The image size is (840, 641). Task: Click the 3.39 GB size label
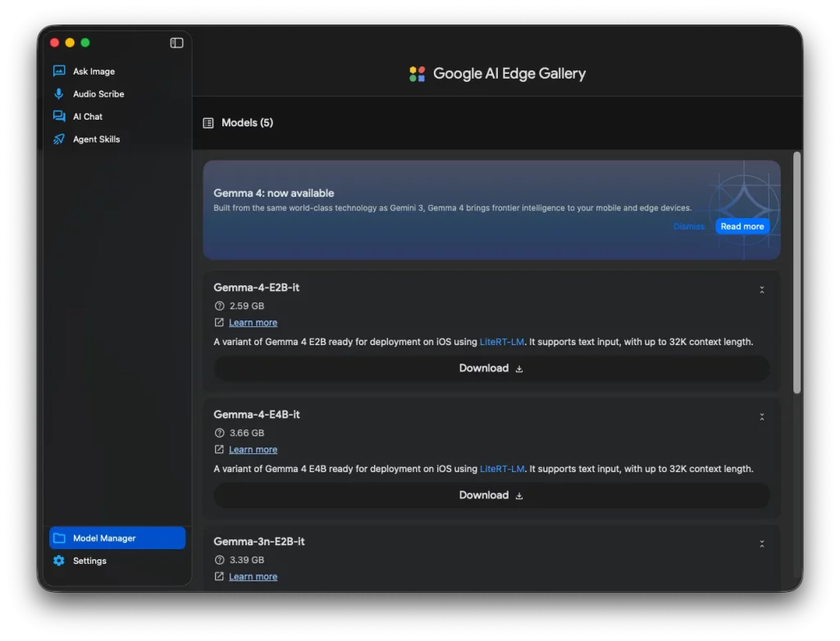click(x=247, y=560)
